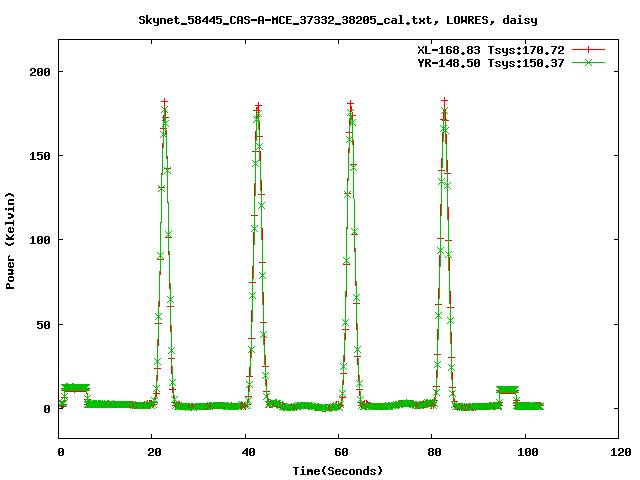Select legend entry YR-148.50 Tsys:150.37
Viewport: 640px width, 480px height.
point(490,63)
